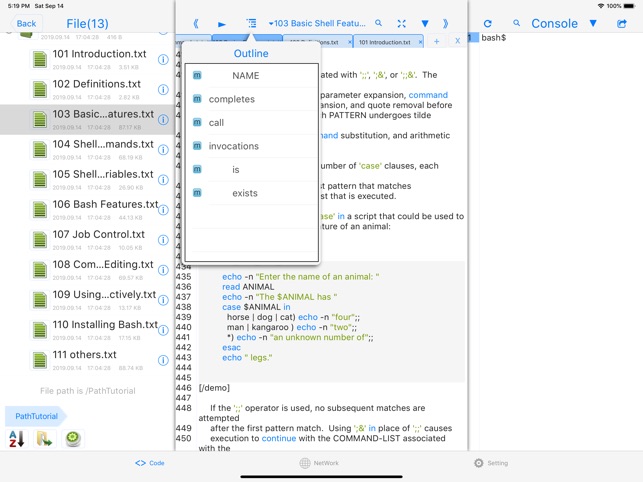Switch to the Code bottom tab
643x482 pixels.
(150, 463)
